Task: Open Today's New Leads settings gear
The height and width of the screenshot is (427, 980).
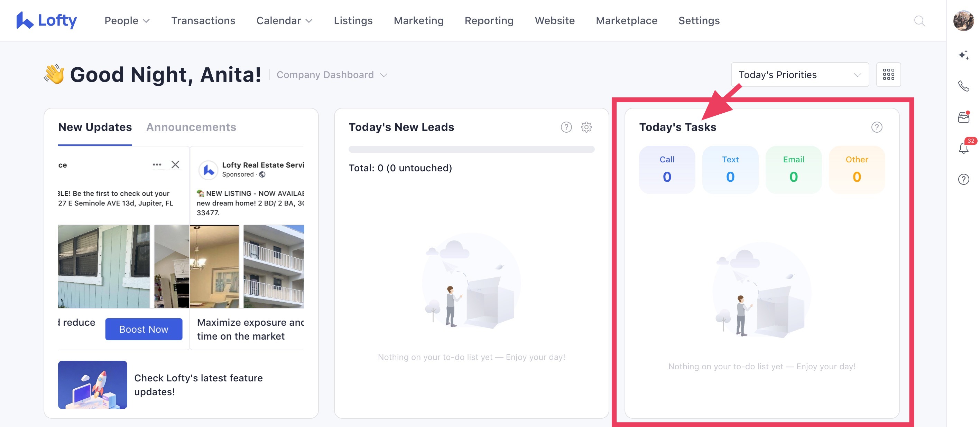Action: 586,127
